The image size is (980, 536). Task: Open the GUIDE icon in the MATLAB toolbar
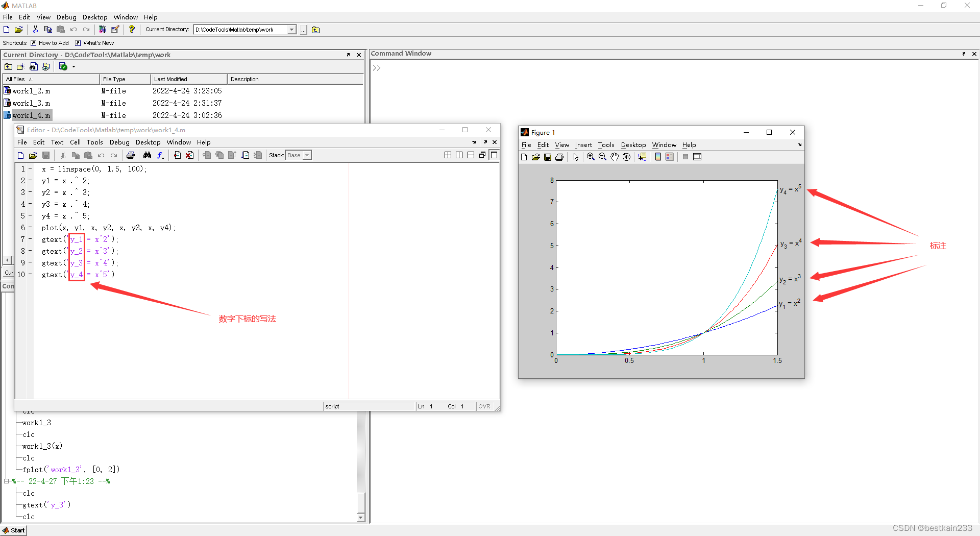(115, 30)
